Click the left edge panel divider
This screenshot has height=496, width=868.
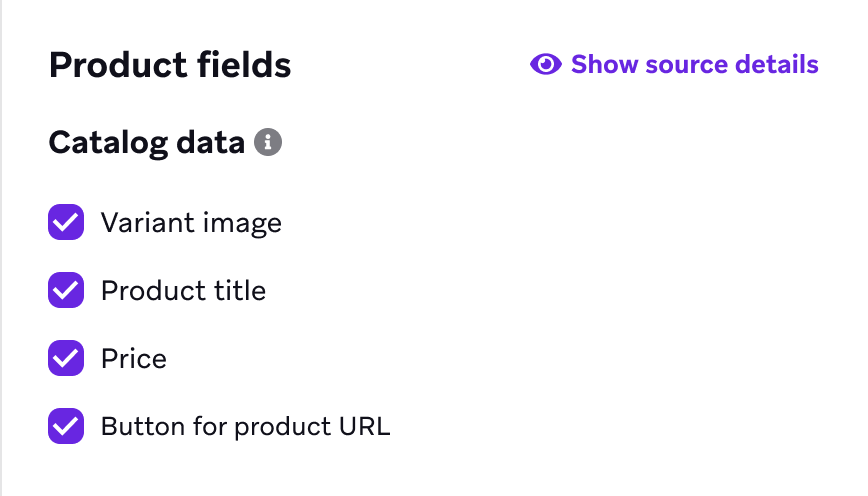(x=2, y=248)
